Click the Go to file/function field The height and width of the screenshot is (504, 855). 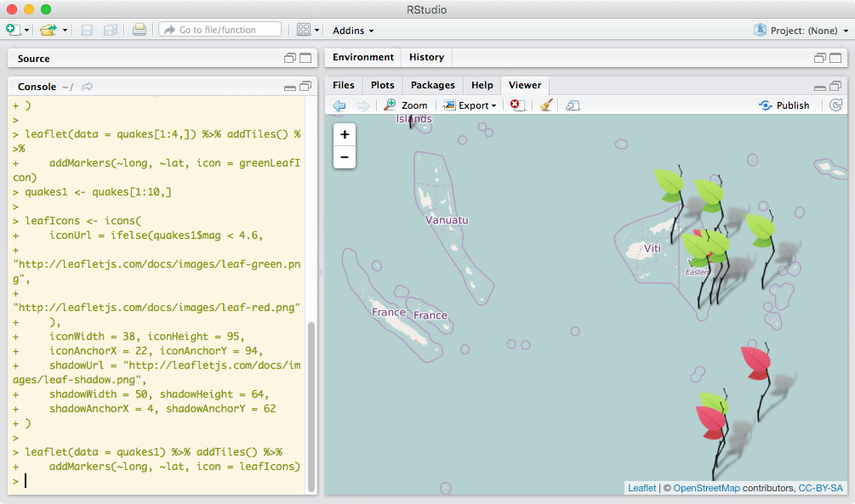[219, 30]
